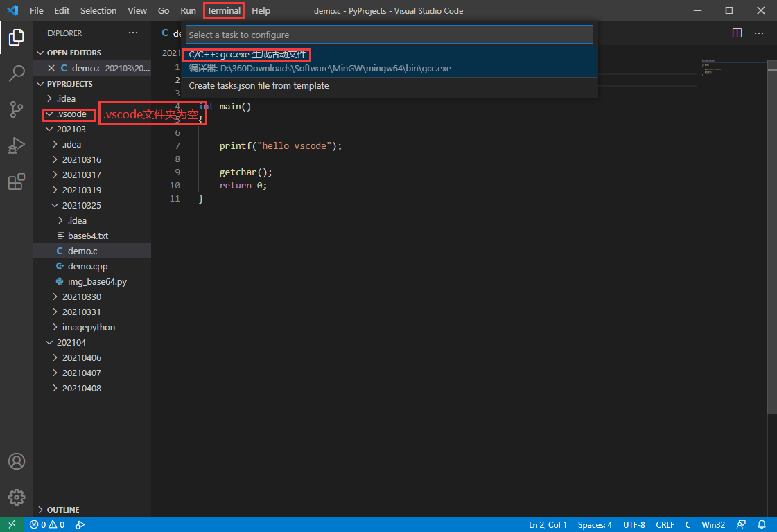The height and width of the screenshot is (532, 777).
Task: Open the Accounts menu icon
Action: pos(17,461)
